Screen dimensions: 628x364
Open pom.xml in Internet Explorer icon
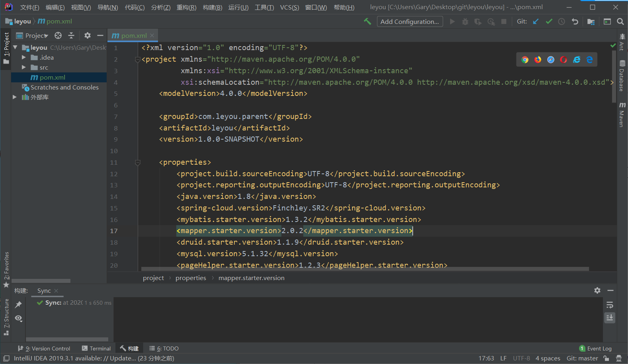(x=576, y=60)
